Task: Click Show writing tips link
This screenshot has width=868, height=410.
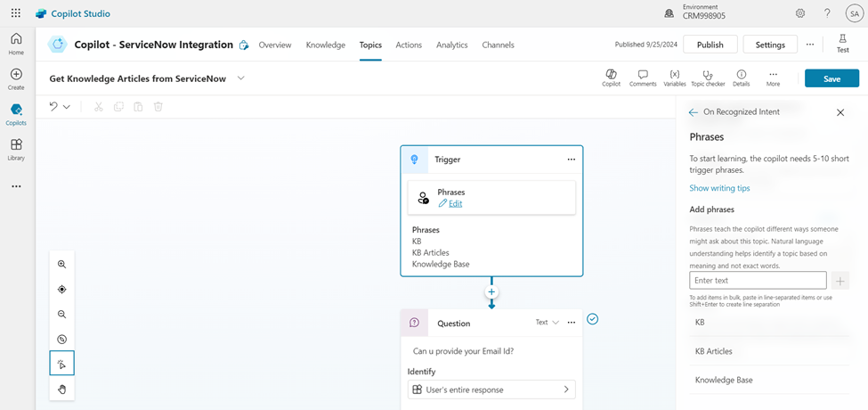Action: click(x=719, y=188)
